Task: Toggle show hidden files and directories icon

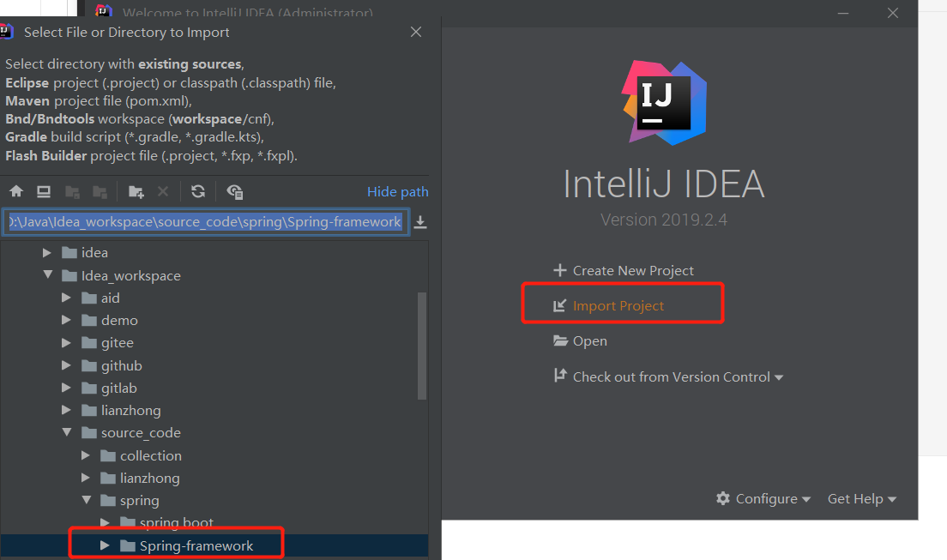Action: tap(234, 192)
